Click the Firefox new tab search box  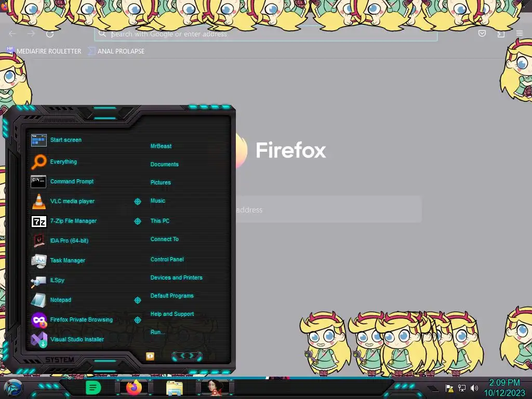[x=329, y=210]
